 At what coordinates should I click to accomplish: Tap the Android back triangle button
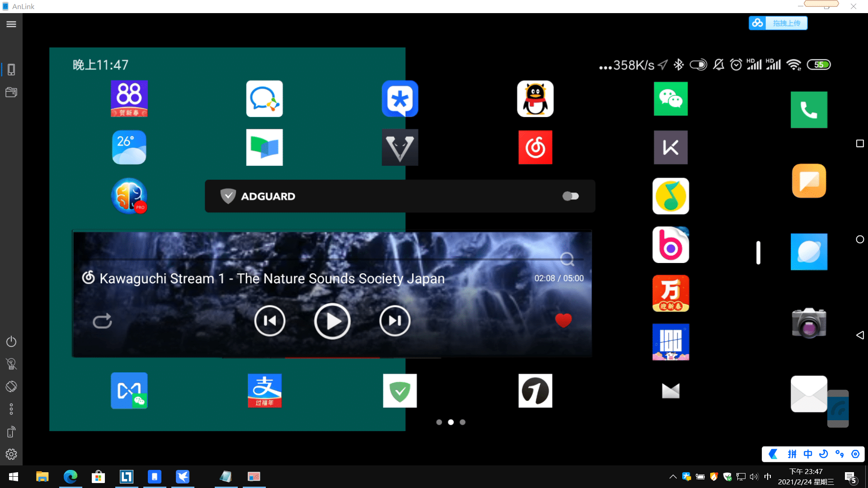pyautogui.click(x=860, y=335)
